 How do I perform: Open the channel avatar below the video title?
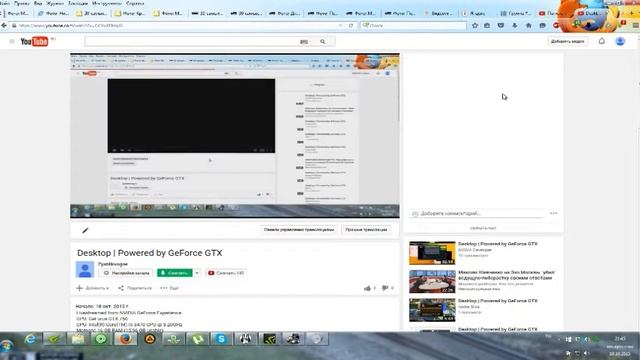click(x=85, y=270)
